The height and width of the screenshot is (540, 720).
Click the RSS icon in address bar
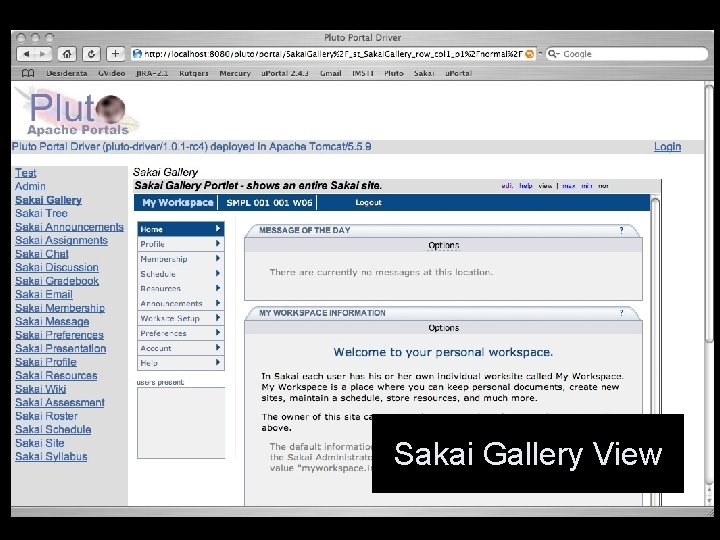pos(529,54)
